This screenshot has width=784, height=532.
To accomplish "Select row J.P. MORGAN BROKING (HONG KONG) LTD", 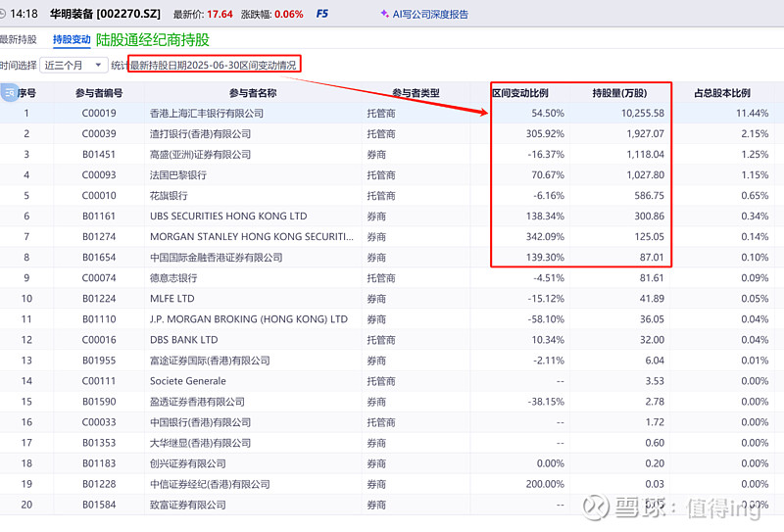I will click(x=392, y=319).
